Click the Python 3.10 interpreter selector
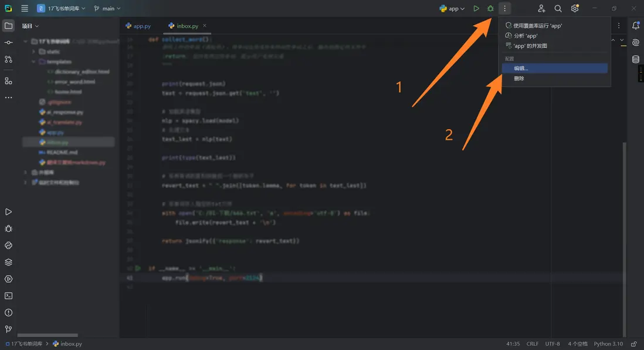The height and width of the screenshot is (350, 644). tap(608, 344)
